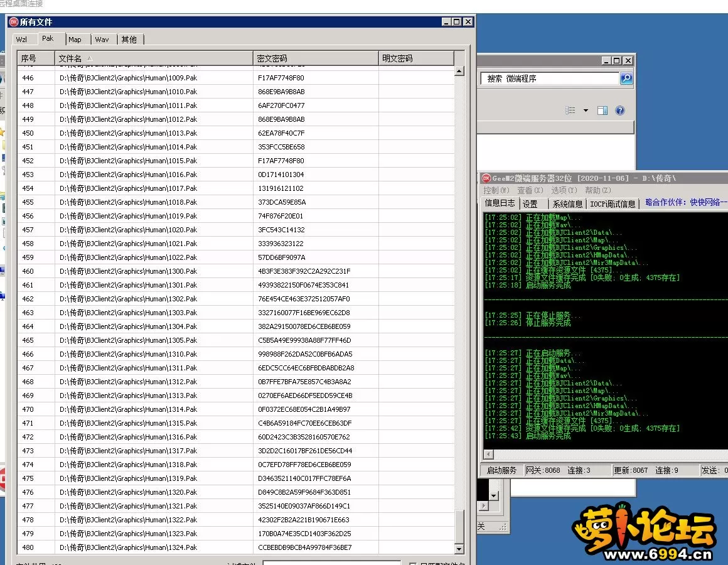Open the Wav tab

[x=102, y=40]
